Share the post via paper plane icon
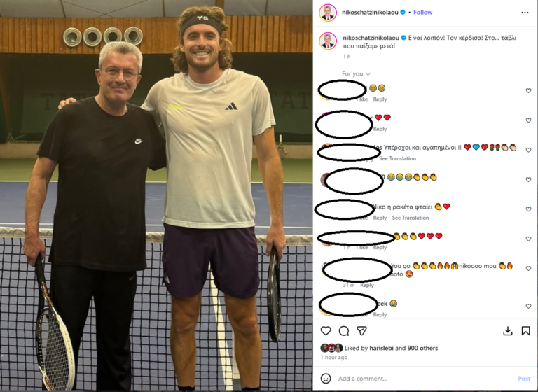 [361, 330]
